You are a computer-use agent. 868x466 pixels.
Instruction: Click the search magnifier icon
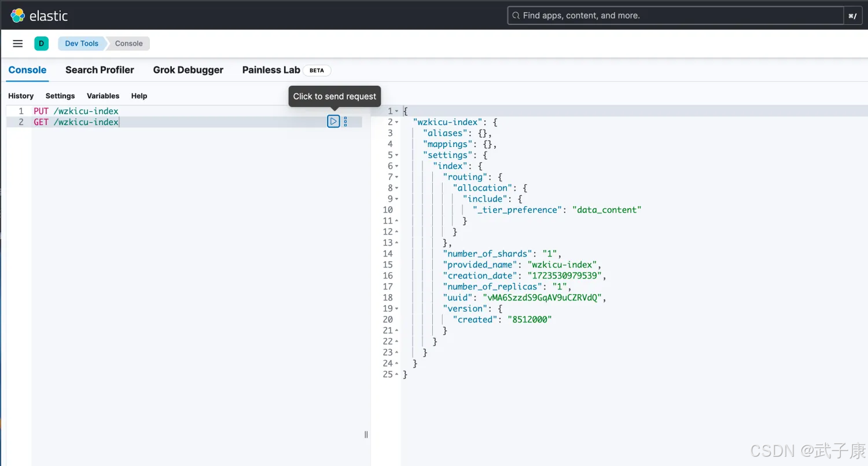pyautogui.click(x=515, y=16)
